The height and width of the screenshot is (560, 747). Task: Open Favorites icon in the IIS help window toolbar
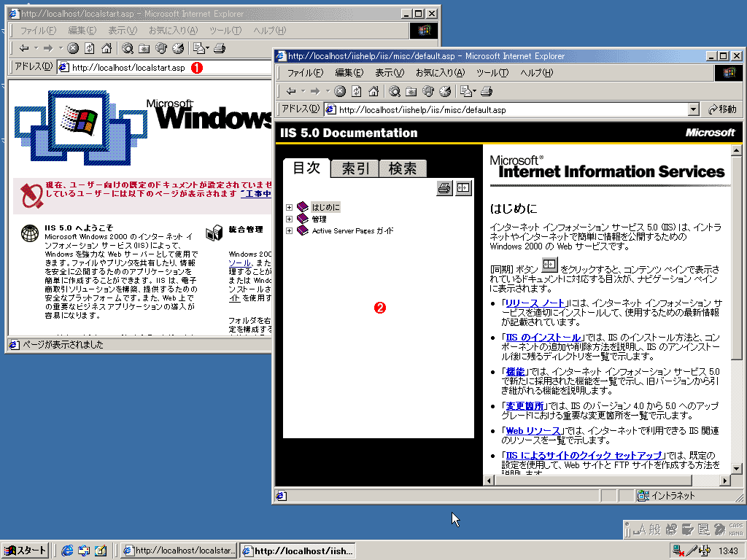point(411,91)
